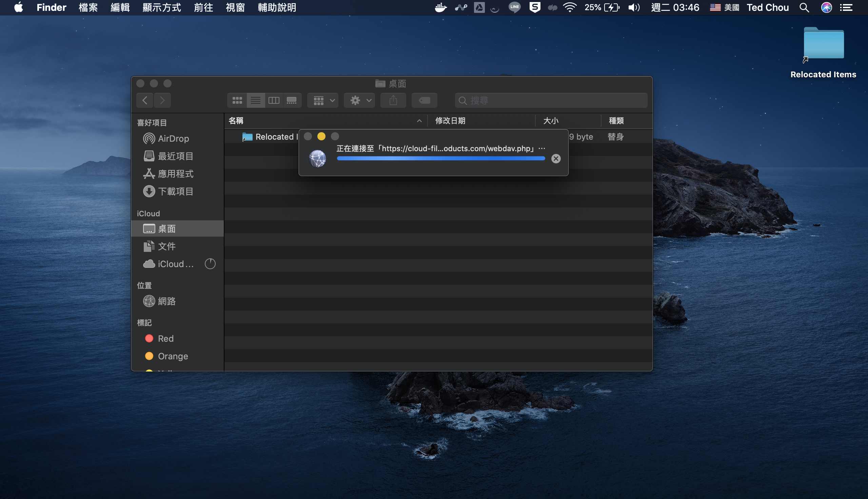This screenshot has height=499, width=868.
Task: Switch Finder to gallery view
Action: [292, 100]
